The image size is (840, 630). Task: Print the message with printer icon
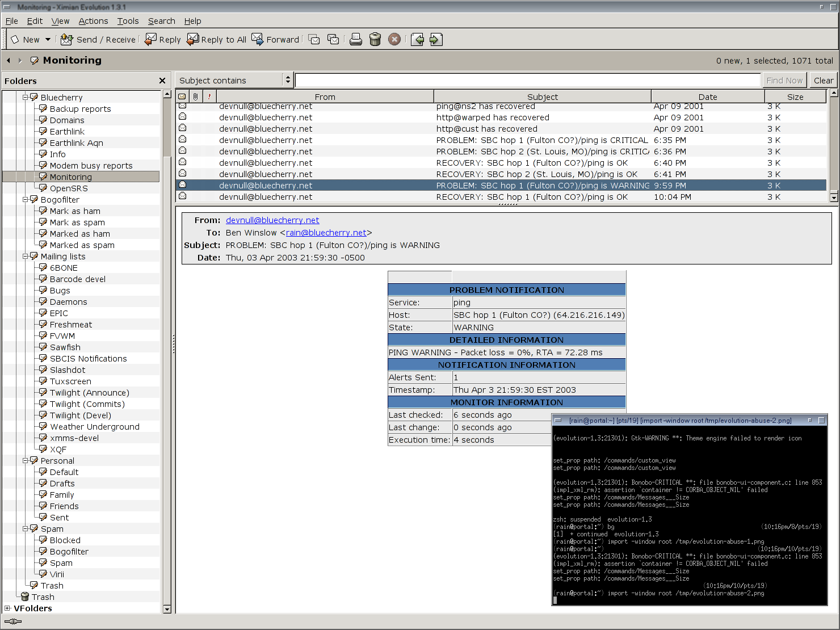pyautogui.click(x=356, y=40)
